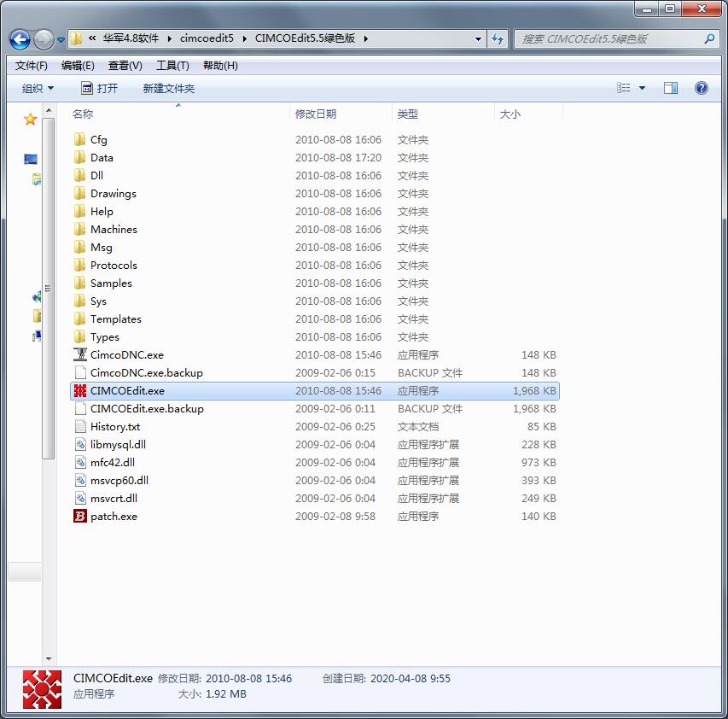Viewport: 728px width, 719px height.
Task: Click the 华军4.8软件 breadcrumb
Action: click(x=131, y=38)
